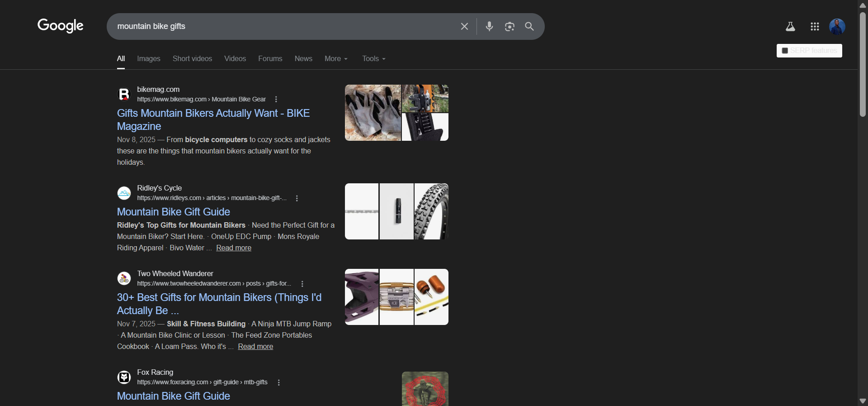Switch to the Videos tab
Viewport: 868px width, 406px height.
pos(235,59)
